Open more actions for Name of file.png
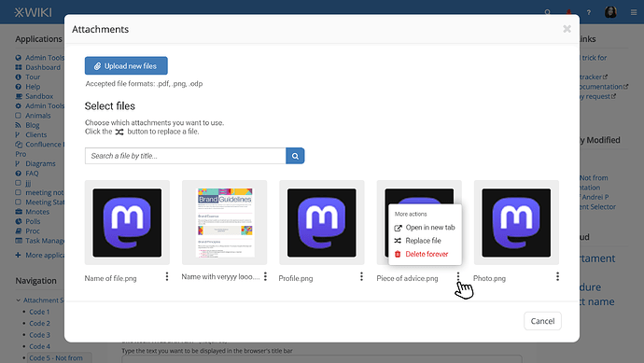The width and height of the screenshot is (644, 363). (167, 277)
